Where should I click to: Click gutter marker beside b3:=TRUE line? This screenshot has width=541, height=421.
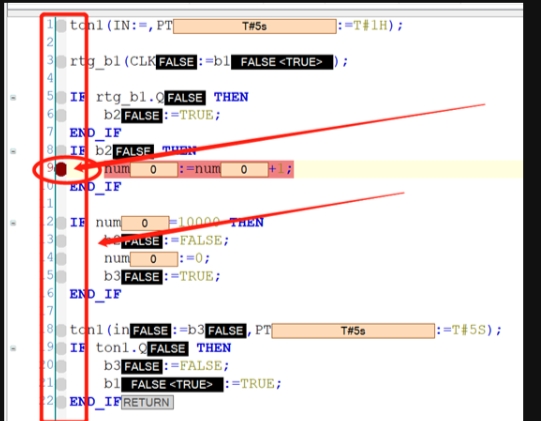pyautogui.click(x=61, y=277)
